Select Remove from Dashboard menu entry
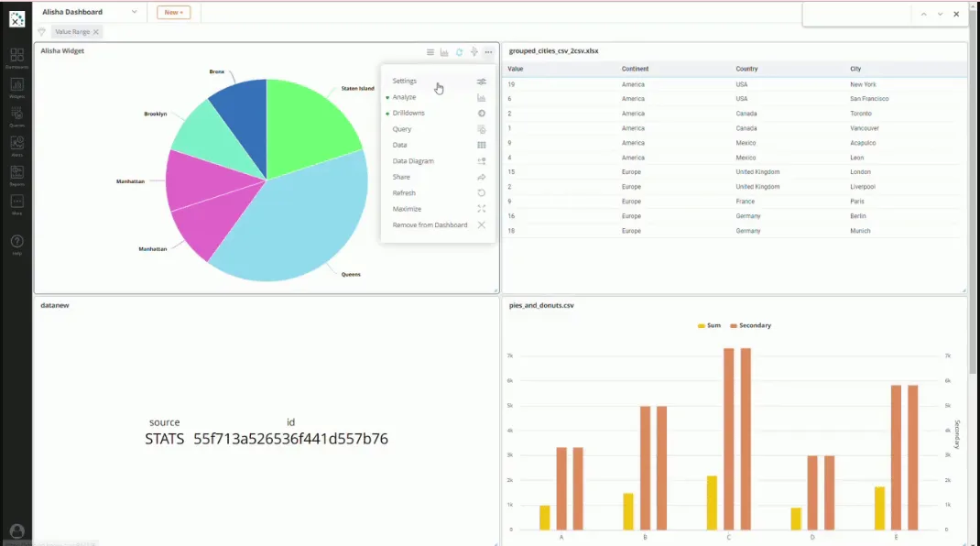Image resolution: width=980 pixels, height=546 pixels. [430, 225]
